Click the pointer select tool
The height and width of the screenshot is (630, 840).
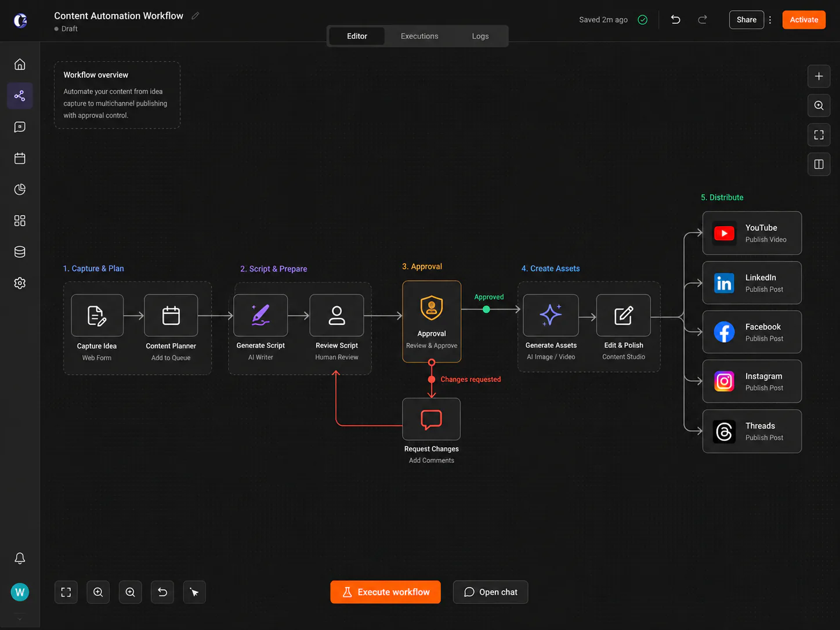[194, 592]
